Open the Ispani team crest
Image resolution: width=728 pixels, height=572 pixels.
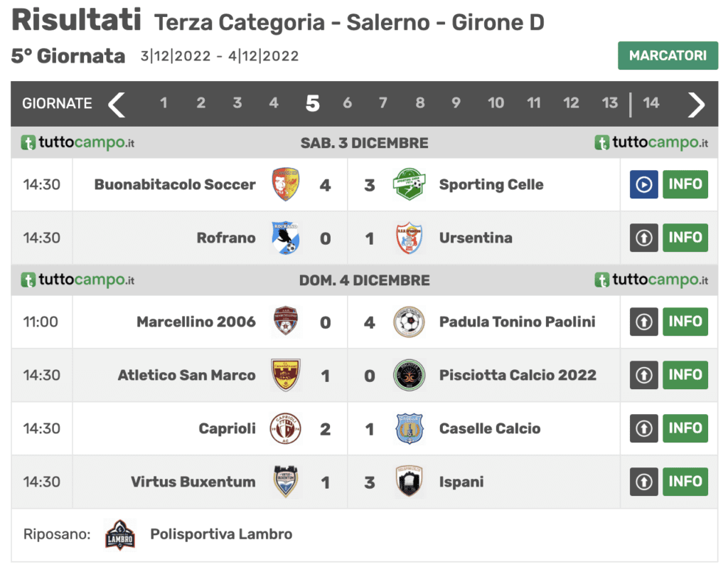click(x=409, y=482)
